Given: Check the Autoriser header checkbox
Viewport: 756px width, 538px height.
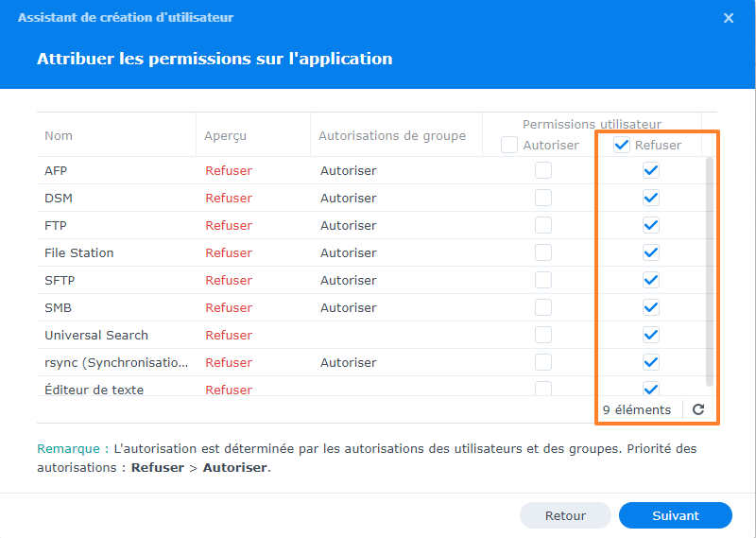Looking at the screenshot, I should 509,145.
